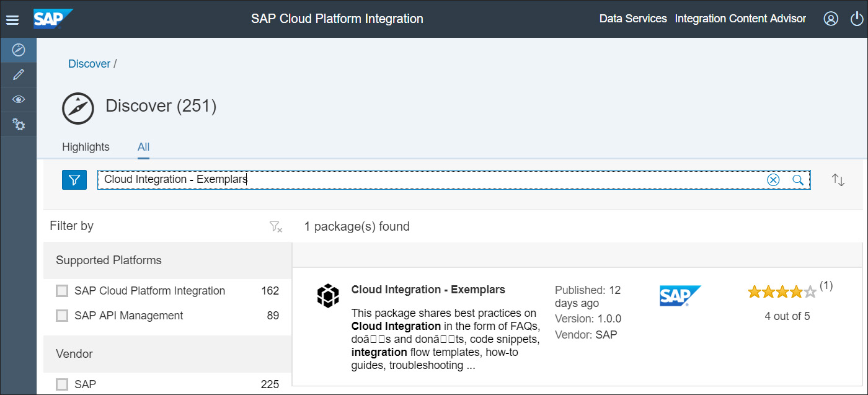Open the Discover compass icon in sidebar

(x=19, y=50)
